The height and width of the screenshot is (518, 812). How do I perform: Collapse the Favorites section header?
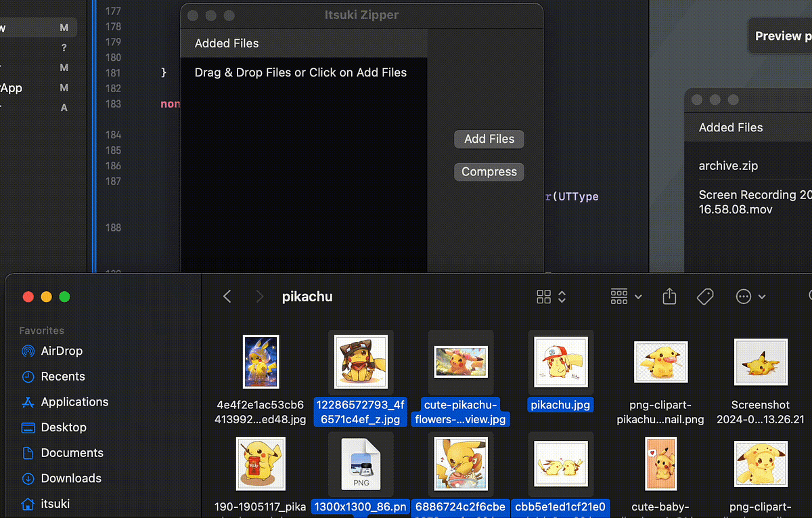pos(41,330)
